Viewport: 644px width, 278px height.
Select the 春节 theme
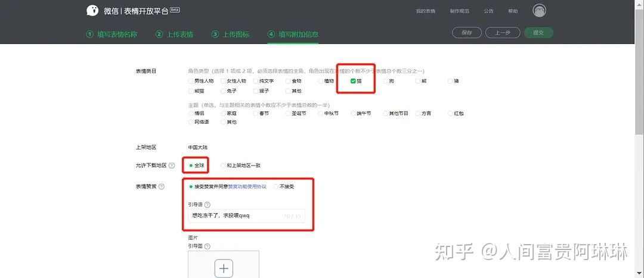pos(256,113)
